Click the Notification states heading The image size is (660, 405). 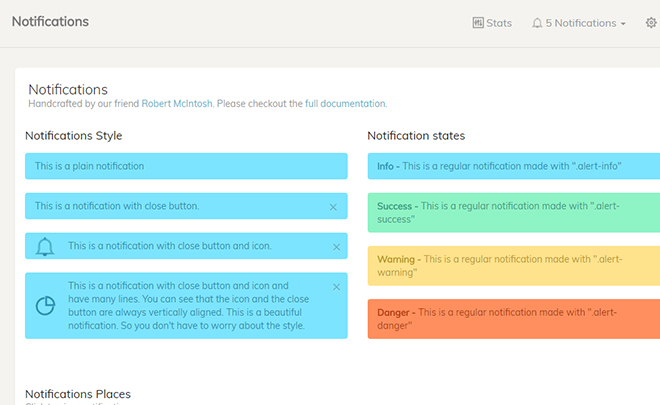click(x=416, y=136)
